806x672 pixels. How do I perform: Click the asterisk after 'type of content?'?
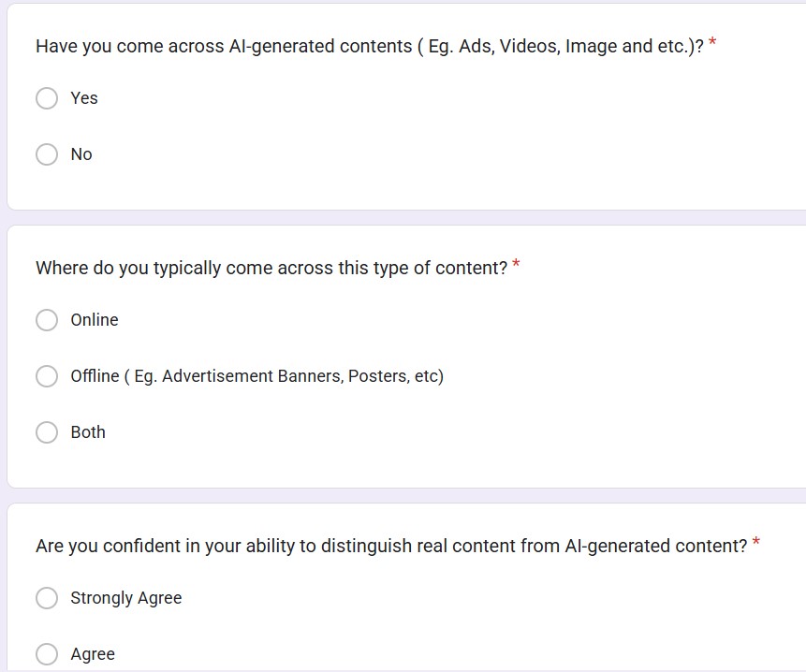tap(516, 265)
